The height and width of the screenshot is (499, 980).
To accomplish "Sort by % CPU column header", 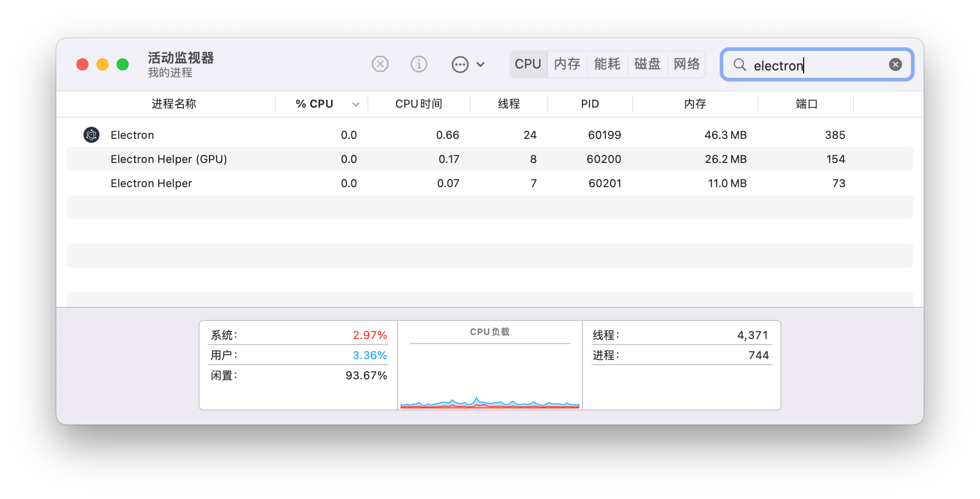I will coord(315,104).
